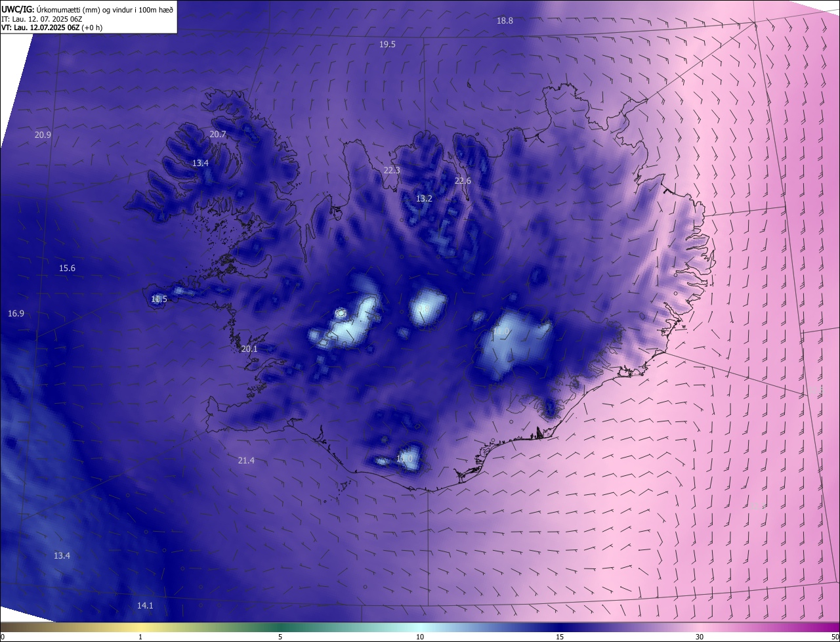Click the colour scale tick label 10

point(420,637)
